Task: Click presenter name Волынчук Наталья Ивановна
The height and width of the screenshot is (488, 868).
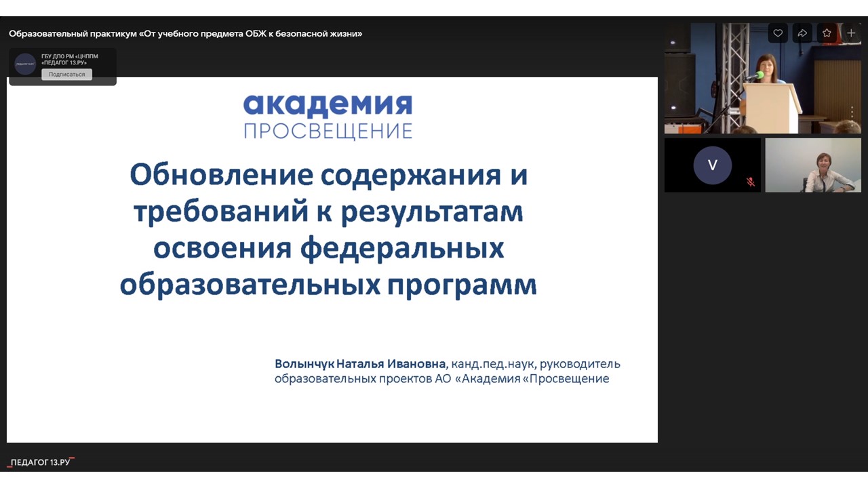Action: click(361, 365)
